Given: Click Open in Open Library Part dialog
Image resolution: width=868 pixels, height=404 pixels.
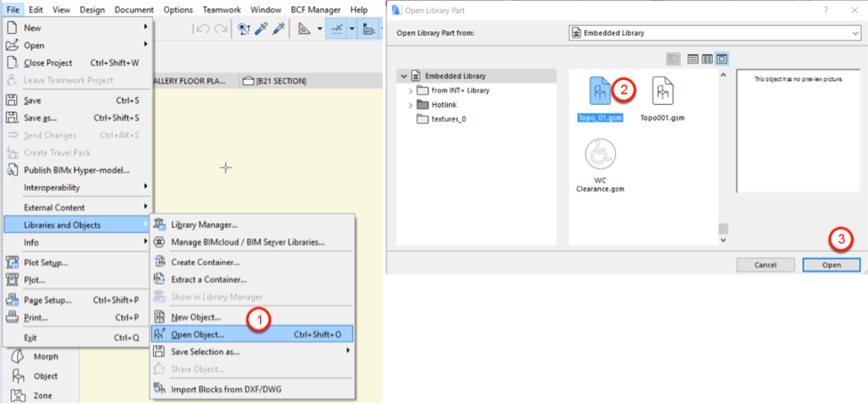Looking at the screenshot, I should pyautogui.click(x=831, y=265).
